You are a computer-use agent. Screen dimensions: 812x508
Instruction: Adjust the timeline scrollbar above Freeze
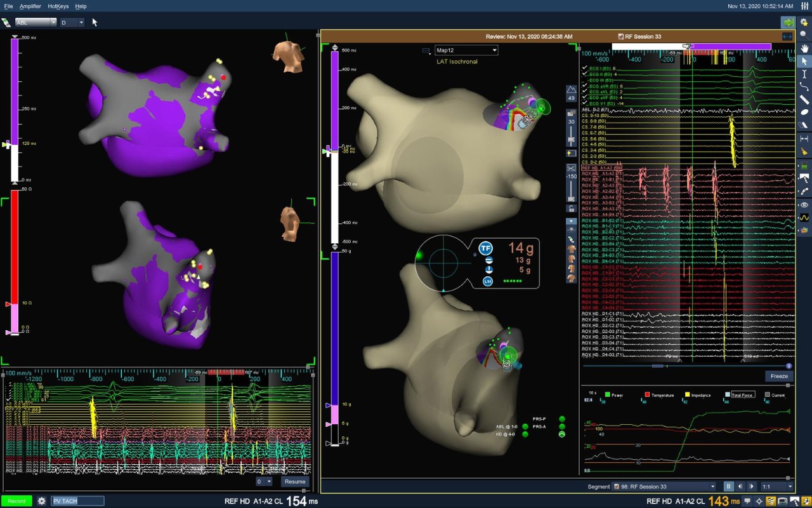pyautogui.click(x=658, y=366)
